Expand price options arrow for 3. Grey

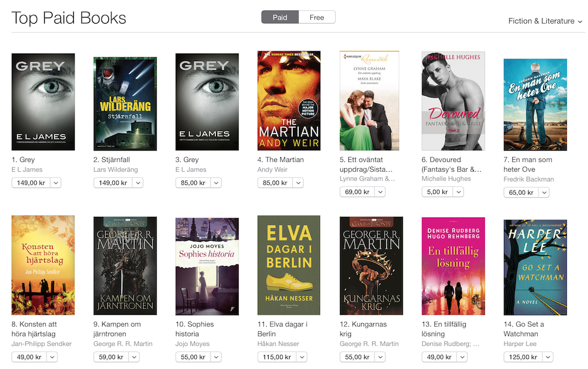[216, 183]
